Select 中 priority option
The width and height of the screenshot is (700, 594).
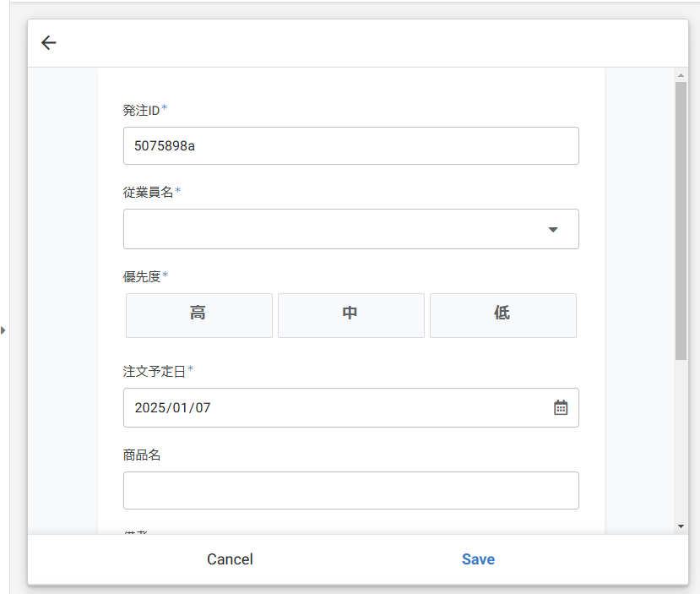[x=350, y=314]
